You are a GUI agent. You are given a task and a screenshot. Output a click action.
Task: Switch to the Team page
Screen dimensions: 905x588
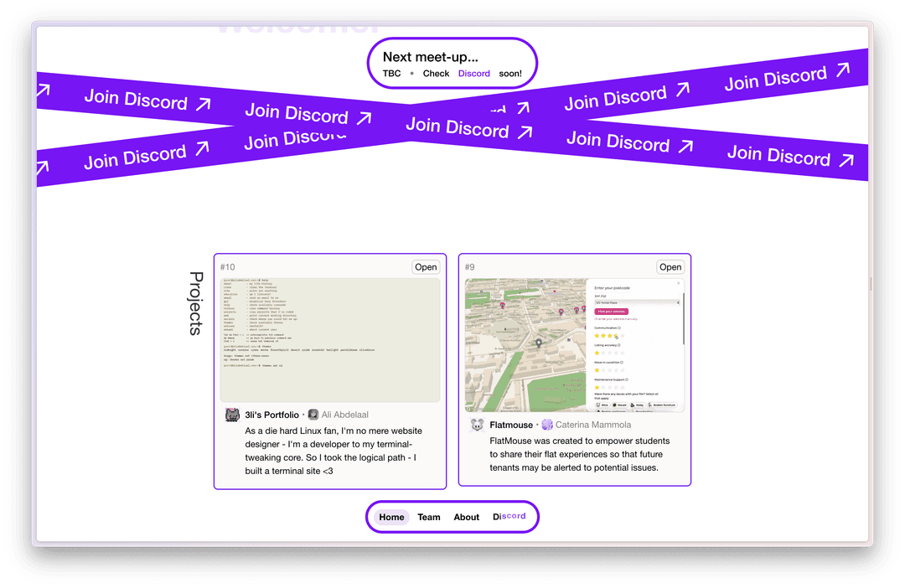(429, 517)
